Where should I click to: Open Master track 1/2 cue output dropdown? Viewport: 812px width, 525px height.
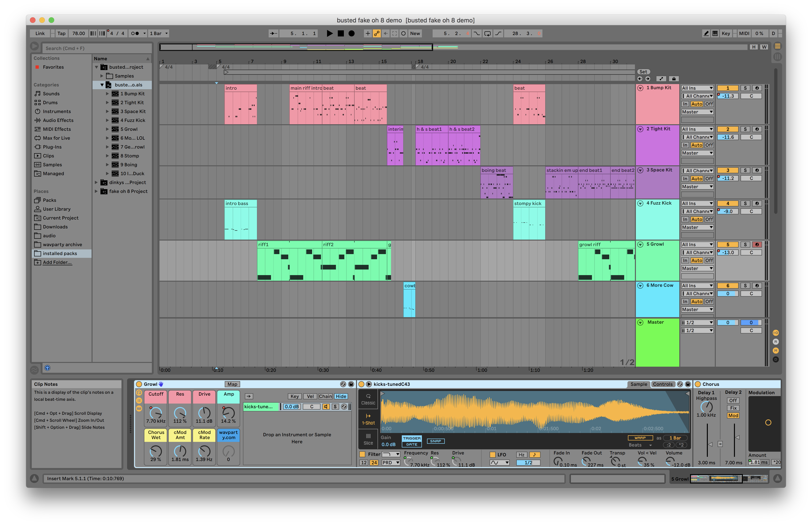pyautogui.click(x=697, y=323)
